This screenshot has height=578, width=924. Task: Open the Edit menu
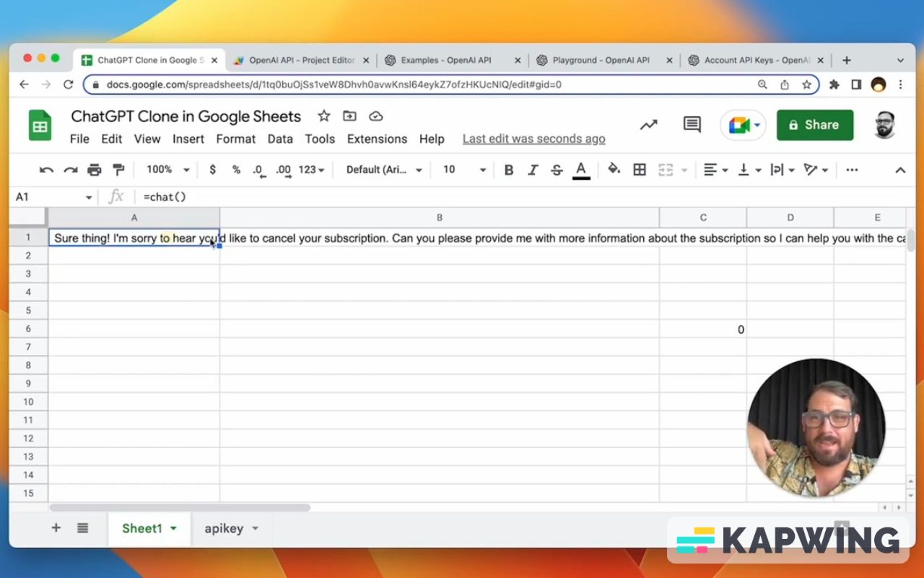coord(111,139)
